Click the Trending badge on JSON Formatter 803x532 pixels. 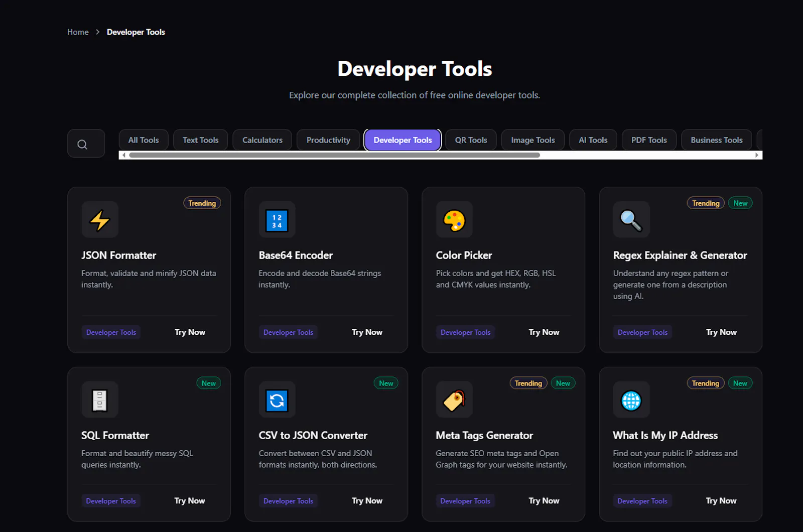pyautogui.click(x=202, y=203)
